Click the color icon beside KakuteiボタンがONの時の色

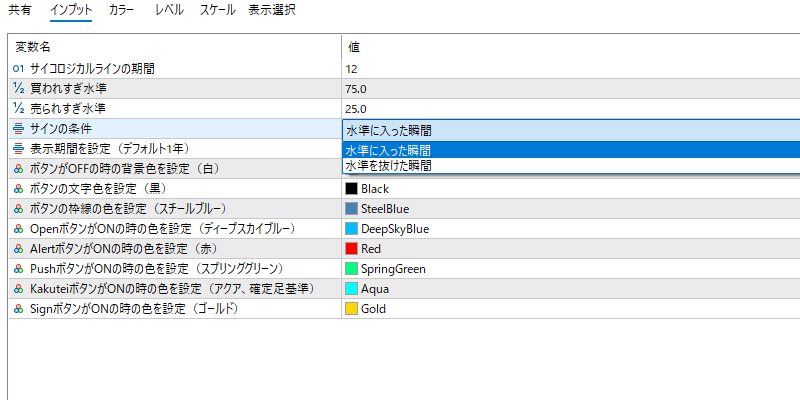(x=19, y=289)
